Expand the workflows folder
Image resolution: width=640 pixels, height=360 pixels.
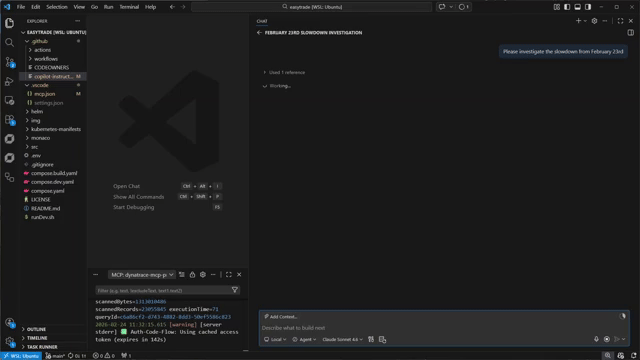point(46,59)
